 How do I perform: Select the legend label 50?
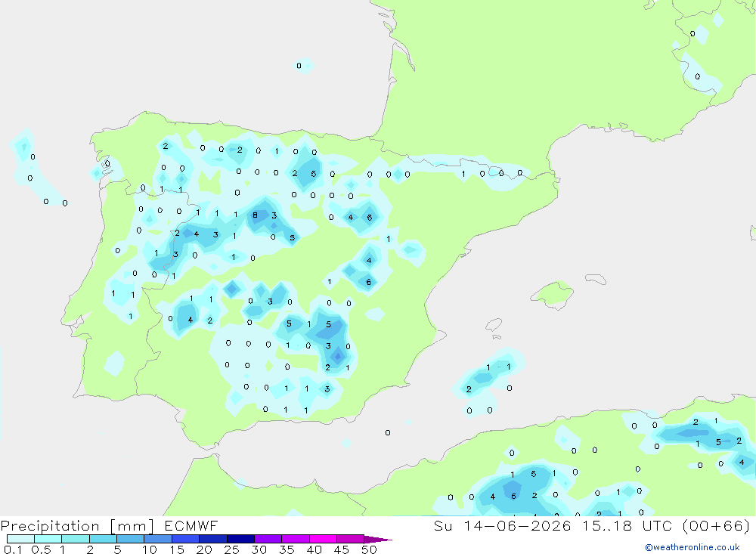point(369,549)
